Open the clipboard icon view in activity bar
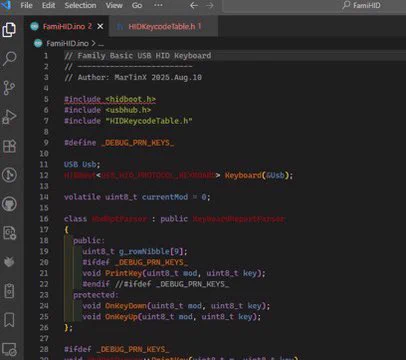Image resolution: width=406 pixels, height=360 pixels. 9,291
